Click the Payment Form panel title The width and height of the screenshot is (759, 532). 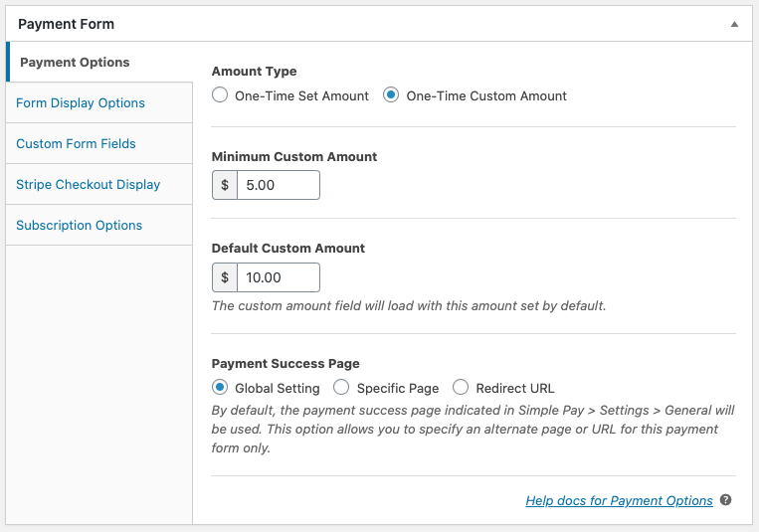(x=66, y=24)
